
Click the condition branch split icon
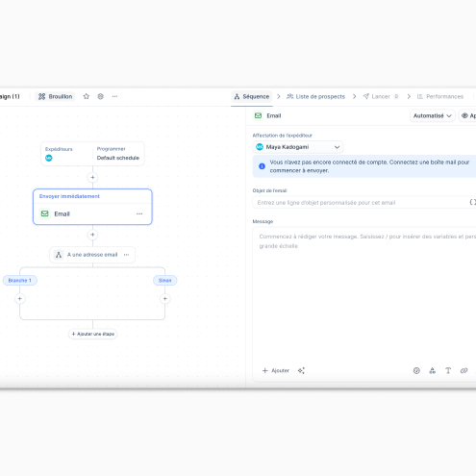(x=59, y=255)
